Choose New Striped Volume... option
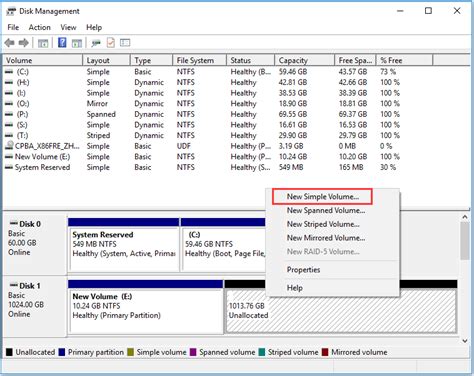 (323, 224)
